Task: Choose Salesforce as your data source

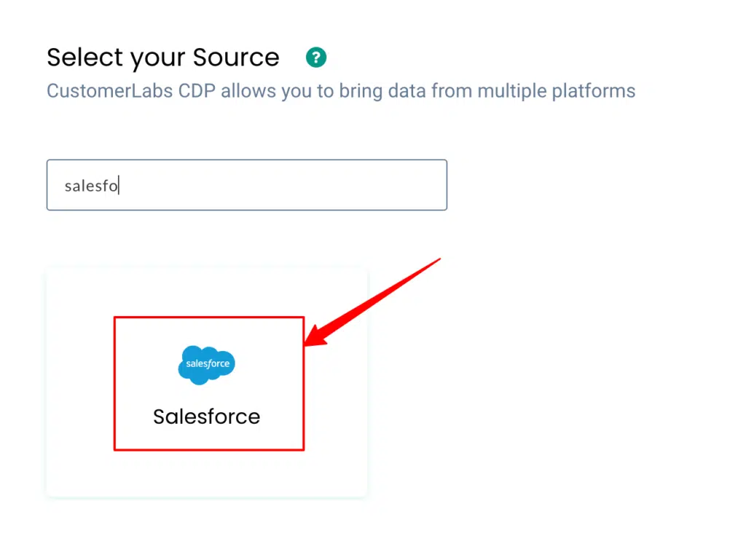Action: pyautogui.click(x=208, y=384)
